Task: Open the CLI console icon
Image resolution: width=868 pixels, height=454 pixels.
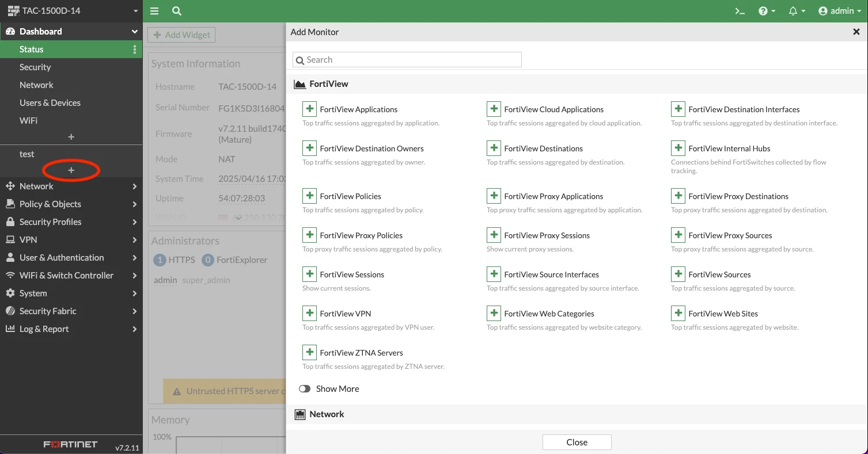Action: 740,11
